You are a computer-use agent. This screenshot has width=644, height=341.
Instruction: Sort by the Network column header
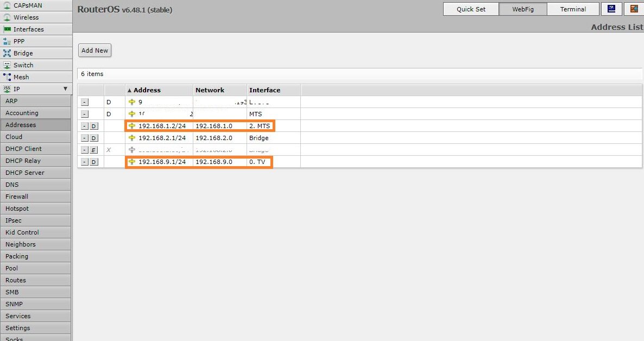tap(220, 90)
